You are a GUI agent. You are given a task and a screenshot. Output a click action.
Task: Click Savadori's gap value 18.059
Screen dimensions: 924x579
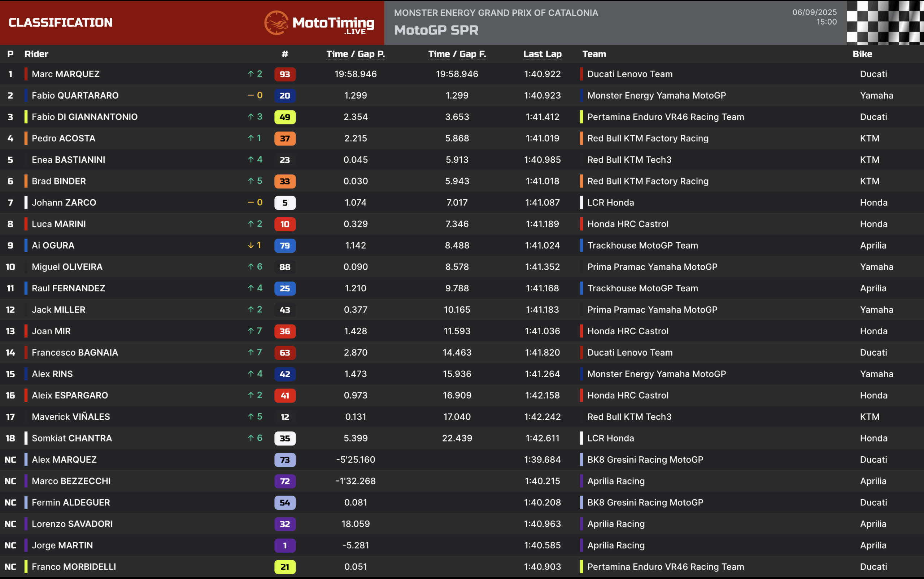tap(356, 524)
